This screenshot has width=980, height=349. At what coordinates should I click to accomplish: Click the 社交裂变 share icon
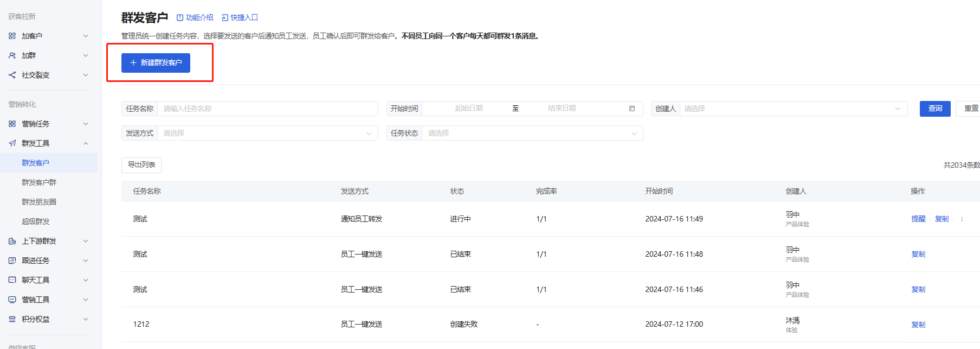point(12,75)
